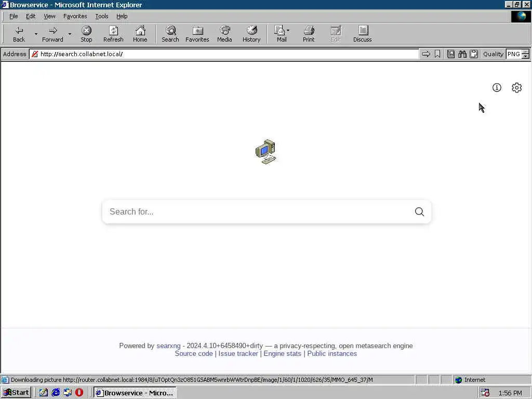Image resolution: width=532 pixels, height=399 pixels.
Task: Open the View menu
Action: 49,16
